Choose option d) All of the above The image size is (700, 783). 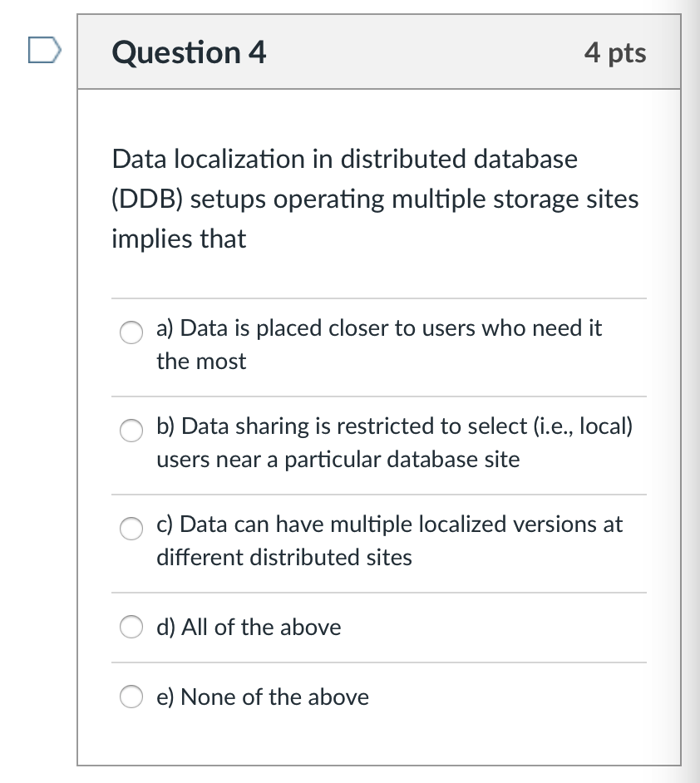point(131,628)
